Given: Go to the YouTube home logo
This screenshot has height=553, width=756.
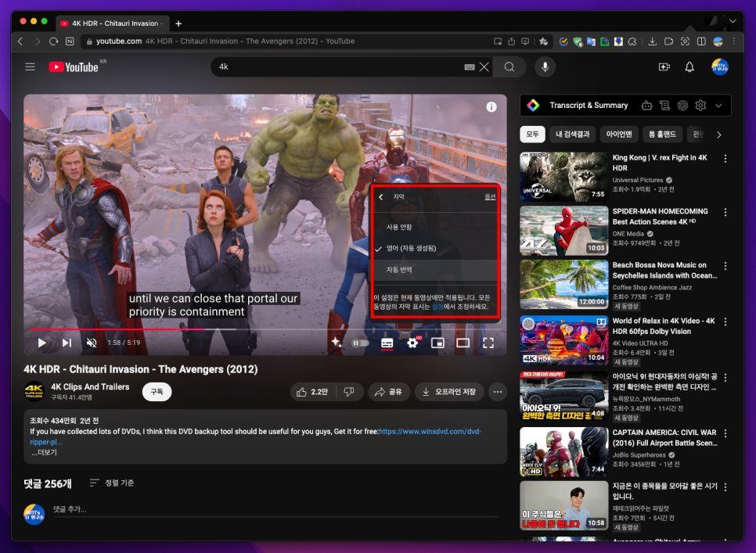Looking at the screenshot, I should (74, 67).
